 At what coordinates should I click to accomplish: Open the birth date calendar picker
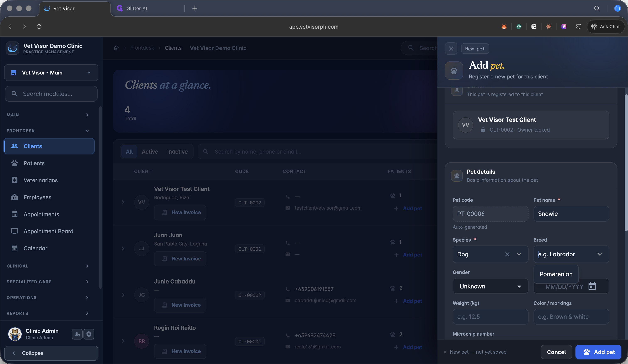[592, 286]
